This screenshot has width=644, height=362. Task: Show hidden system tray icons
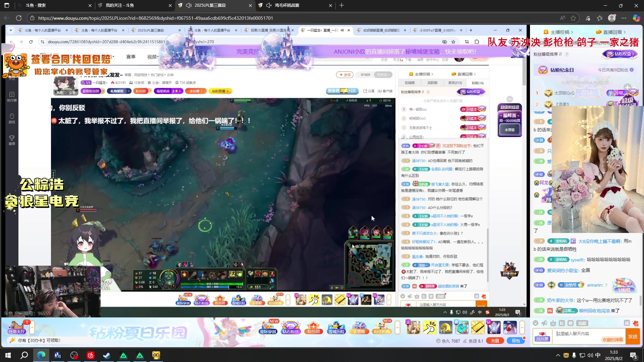pos(558,355)
